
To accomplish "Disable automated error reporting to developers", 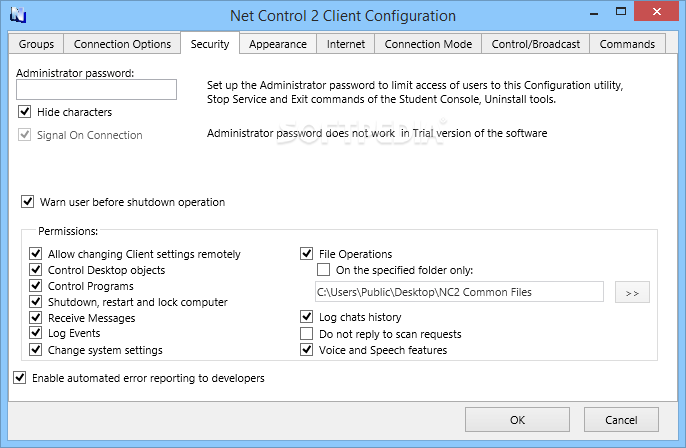I will (x=20, y=378).
